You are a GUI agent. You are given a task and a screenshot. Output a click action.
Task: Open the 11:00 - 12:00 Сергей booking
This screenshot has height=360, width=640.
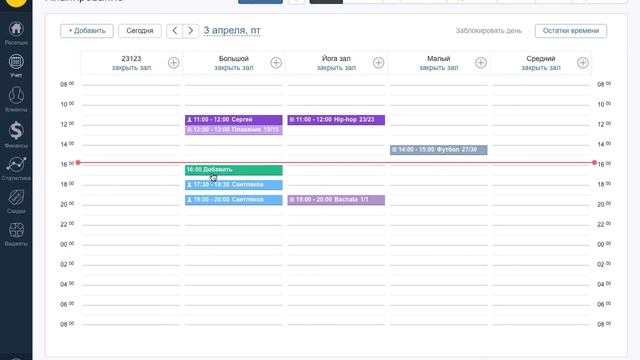(233, 120)
